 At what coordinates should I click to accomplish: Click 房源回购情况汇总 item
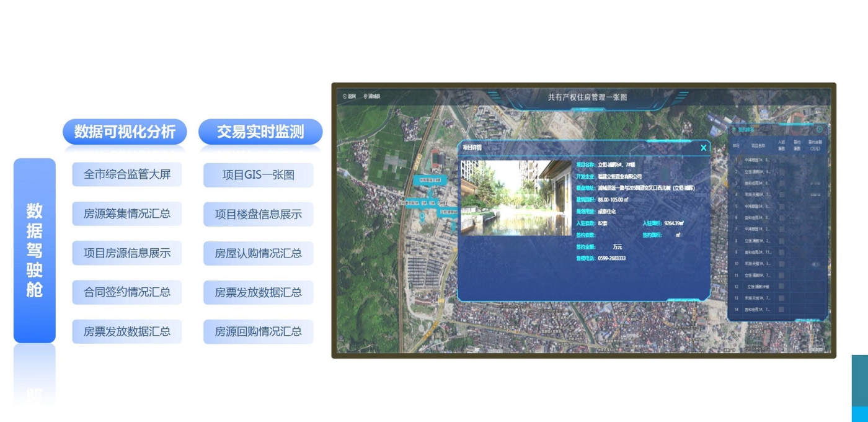pyautogui.click(x=259, y=331)
